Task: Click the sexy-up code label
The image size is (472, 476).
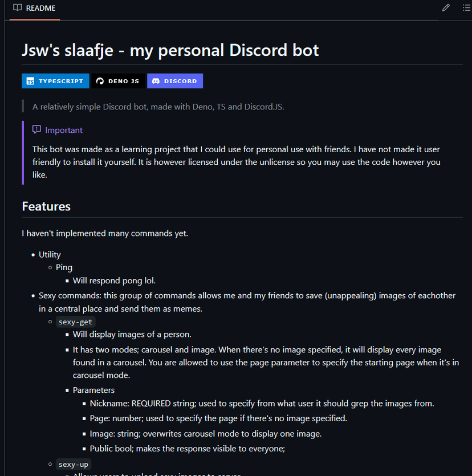Action: (x=74, y=464)
